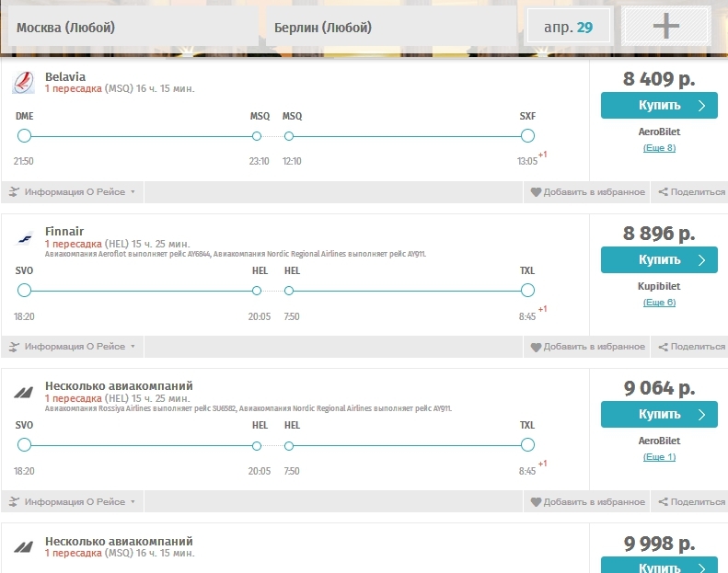Click the 1 пересадка text under Finnair
The height and width of the screenshot is (573, 728).
coord(74,244)
